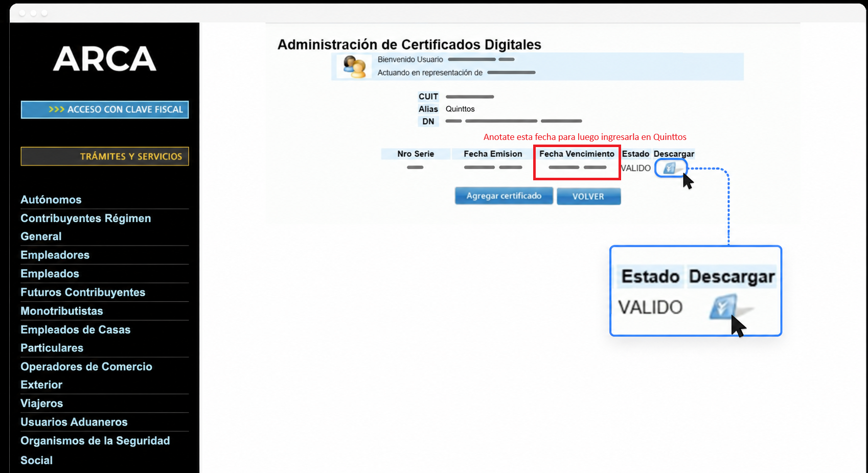
Task: Open the Futuros Contribuyentes link
Action: [x=83, y=292]
